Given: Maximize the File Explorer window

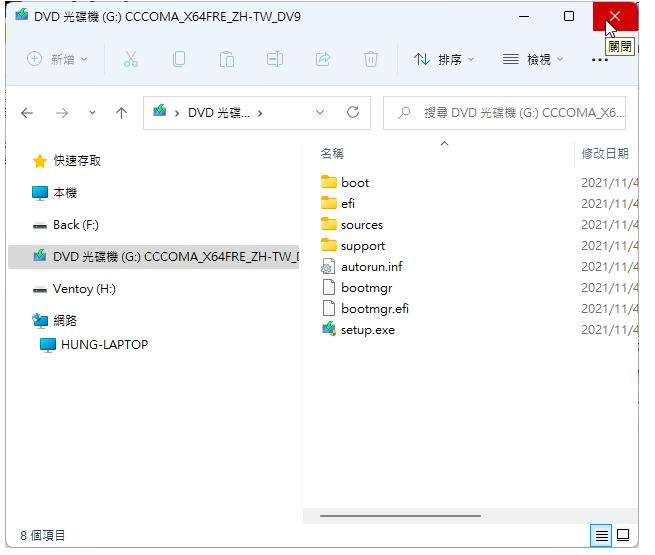Looking at the screenshot, I should (x=569, y=16).
